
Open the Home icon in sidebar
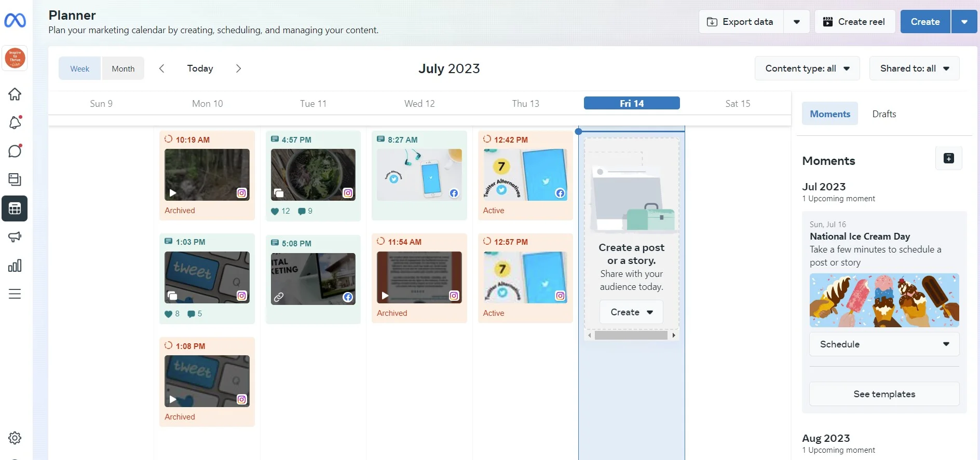click(15, 94)
